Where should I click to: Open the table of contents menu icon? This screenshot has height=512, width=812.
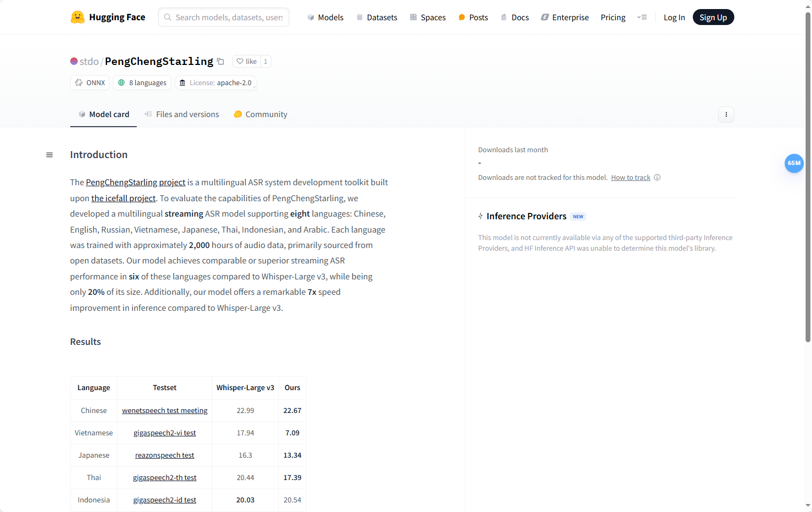point(49,155)
